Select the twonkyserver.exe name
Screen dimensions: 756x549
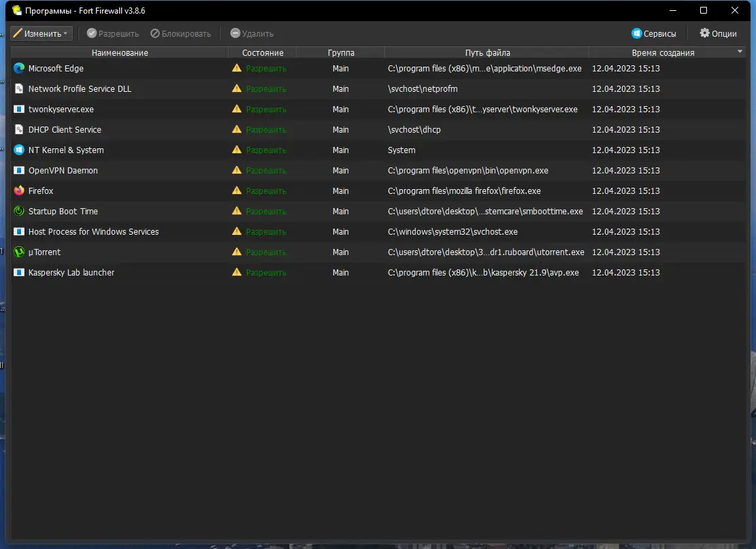(61, 109)
